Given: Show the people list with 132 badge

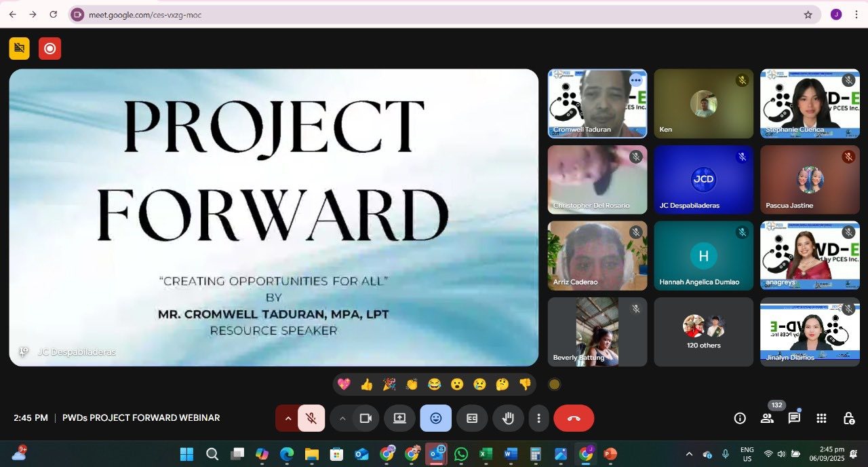Looking at the screenshot, I should pos(768,418).
